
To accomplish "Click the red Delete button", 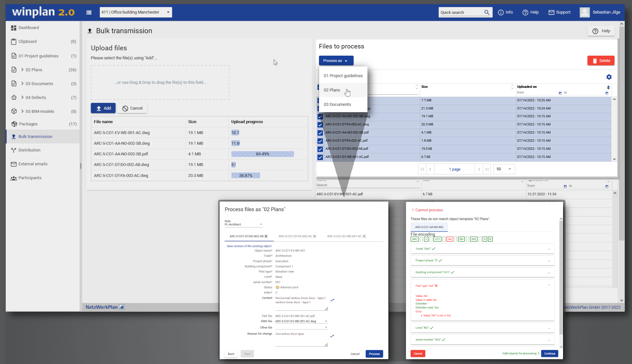I will (601, 61).
